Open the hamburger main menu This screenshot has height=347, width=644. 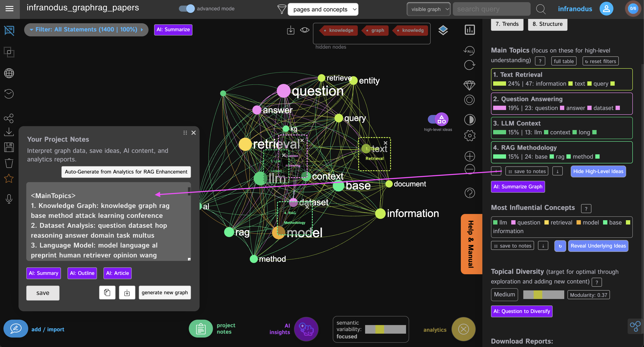click(9, 9)
